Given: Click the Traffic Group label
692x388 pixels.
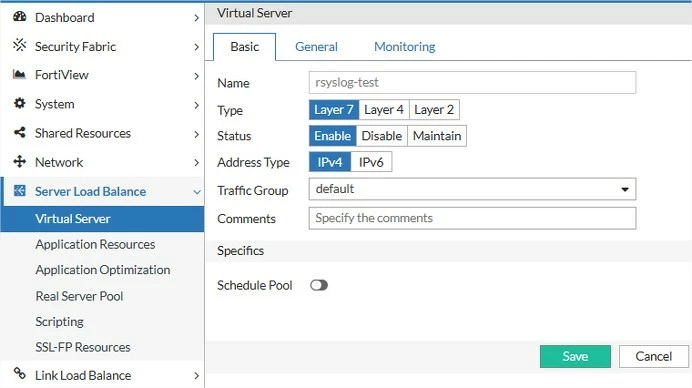Looking at the screenshot, I should 252,191.
